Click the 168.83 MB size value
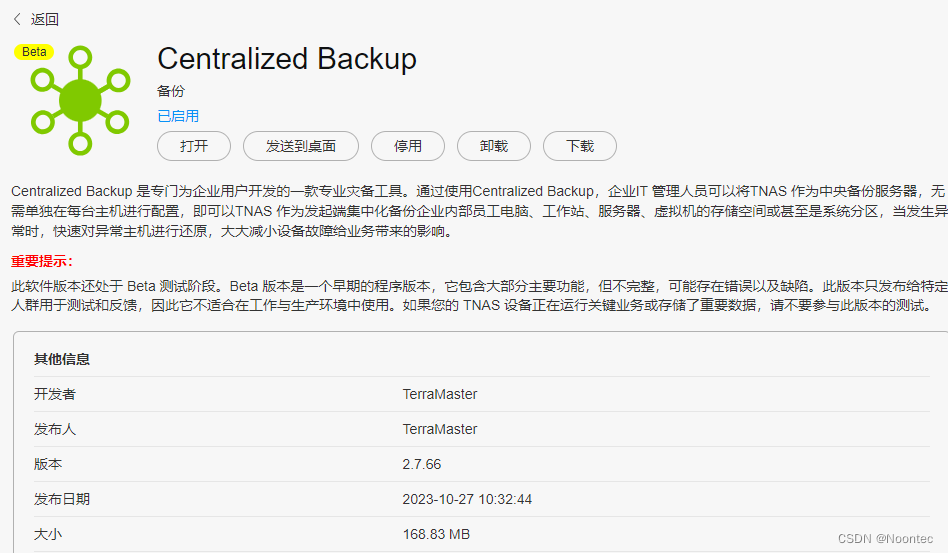The height and width of the screenshot is (553, 948). pyautogui.click(x=436, y=534)
